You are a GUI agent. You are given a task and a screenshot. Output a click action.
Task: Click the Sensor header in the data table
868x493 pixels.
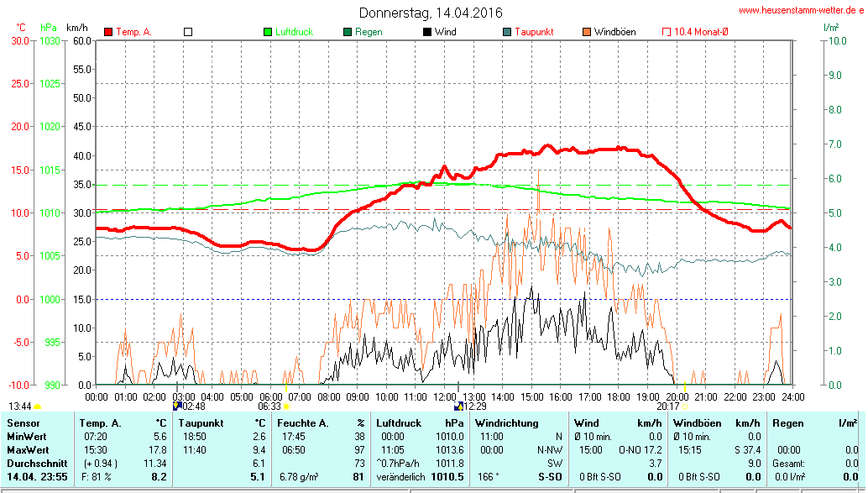coord(23,422)
